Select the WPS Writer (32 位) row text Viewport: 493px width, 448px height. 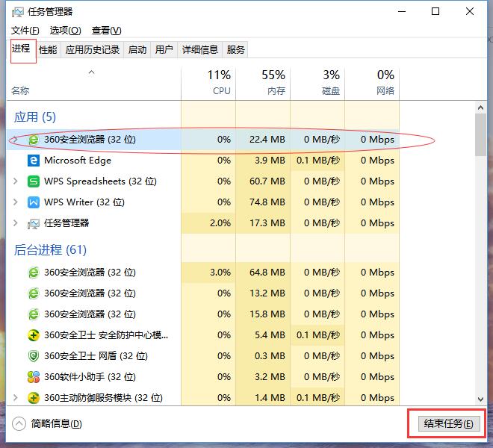pyautogui.click(x=84, y=202)
